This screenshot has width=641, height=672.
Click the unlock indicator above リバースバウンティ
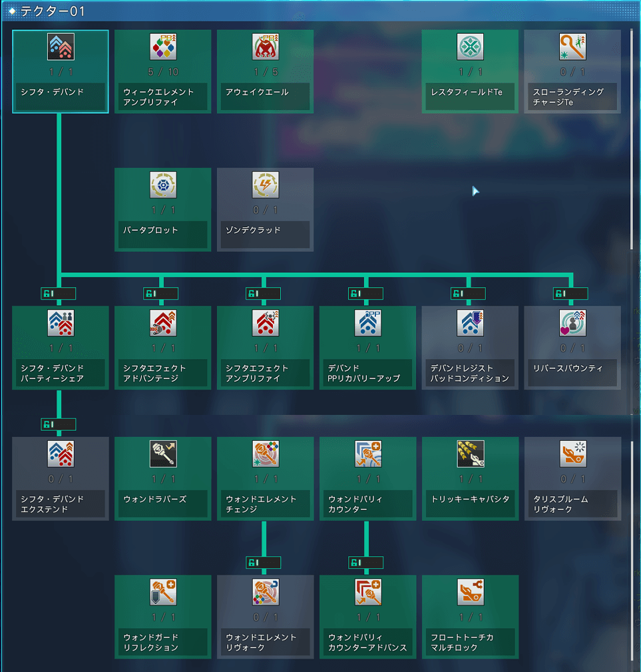pyautogui.click(x=570, y=294)
